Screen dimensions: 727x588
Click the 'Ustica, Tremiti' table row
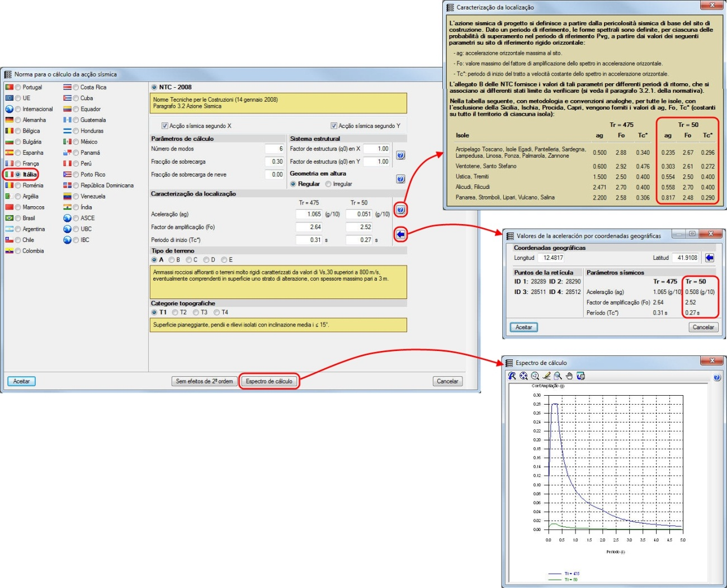(x=585, y=177)
